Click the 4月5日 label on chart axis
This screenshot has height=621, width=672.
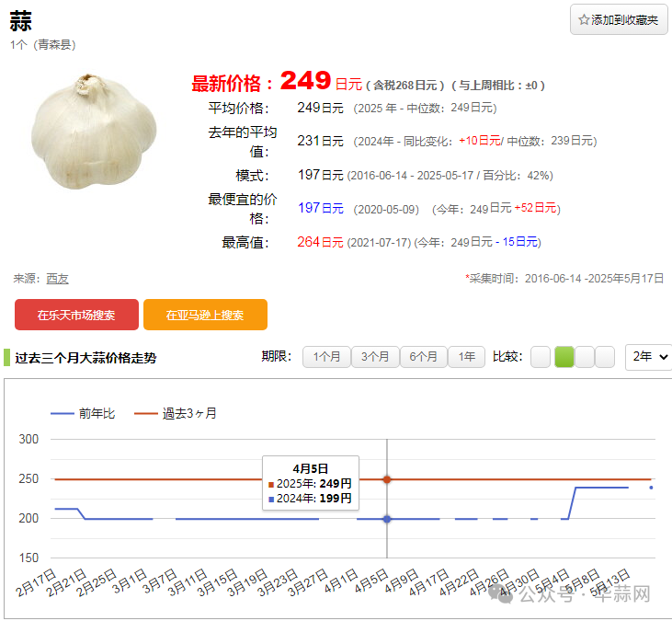coord(371,581)
